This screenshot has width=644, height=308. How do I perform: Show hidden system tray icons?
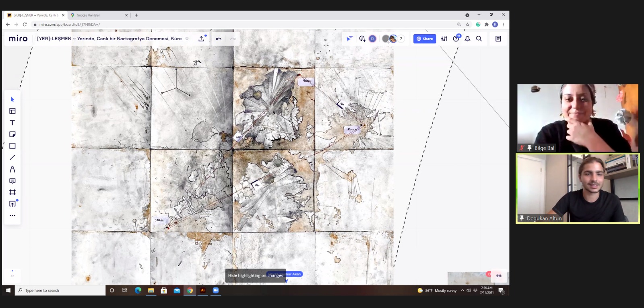pos(462,290)
